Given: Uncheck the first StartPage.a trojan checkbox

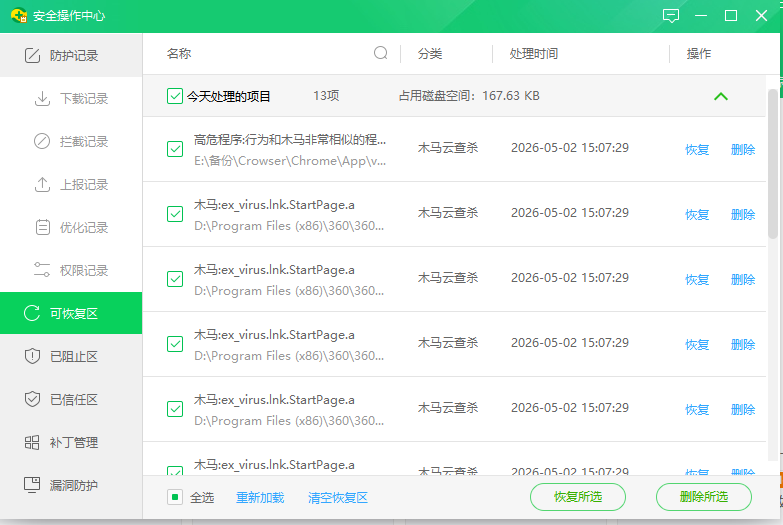Looking at the screenshot, I should 175,214.
